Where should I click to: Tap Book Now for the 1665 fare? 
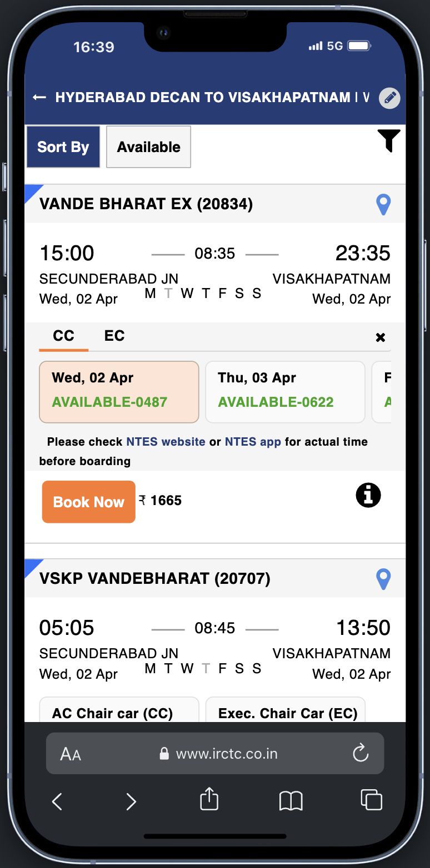click(88, 501)
